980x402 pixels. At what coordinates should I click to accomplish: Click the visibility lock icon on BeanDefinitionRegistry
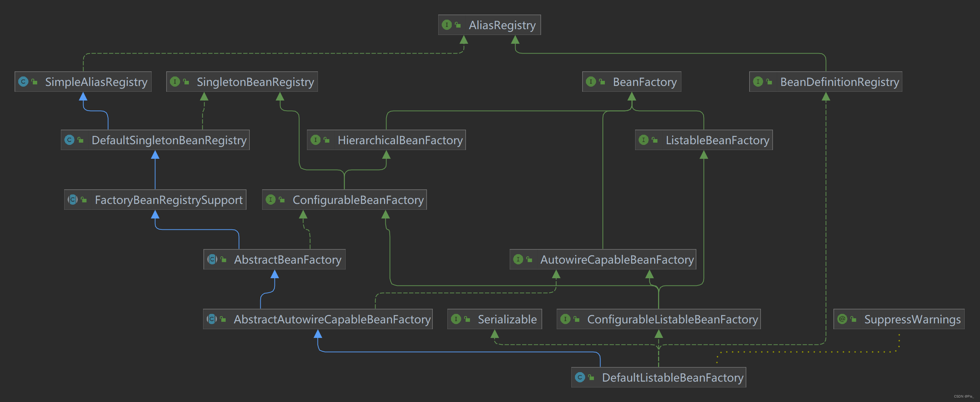click(x=769, y=82)
